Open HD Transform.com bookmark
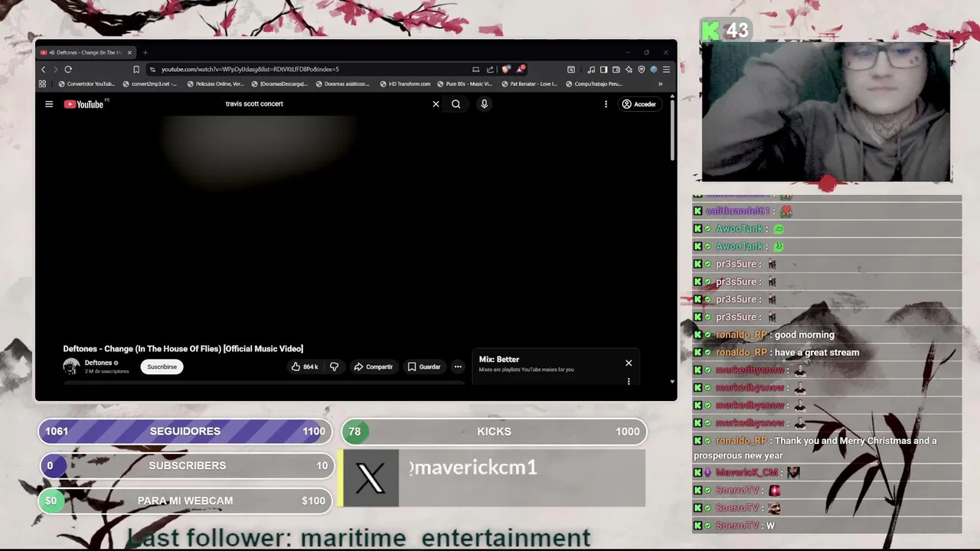 pos(405,84)
